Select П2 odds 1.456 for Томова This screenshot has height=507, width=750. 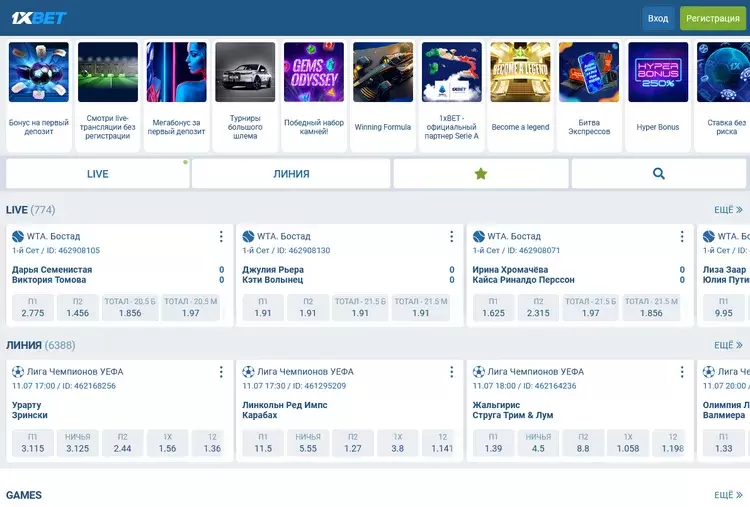pos(77,308)
